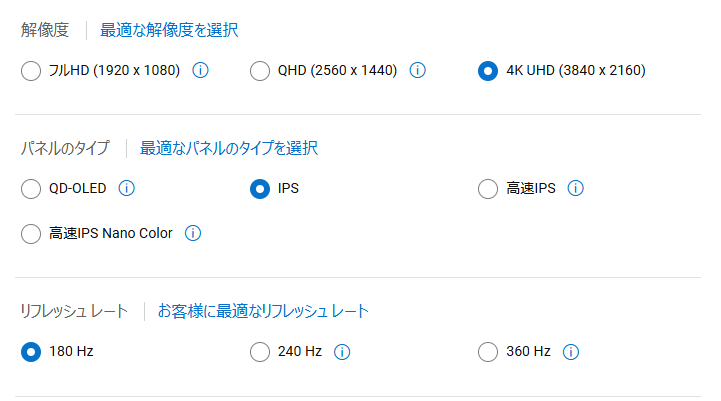The width and height of the screenshot is (721, 401).
Task: Show info tooltip for QD-OLED panel
Action: tap(126, 188)
